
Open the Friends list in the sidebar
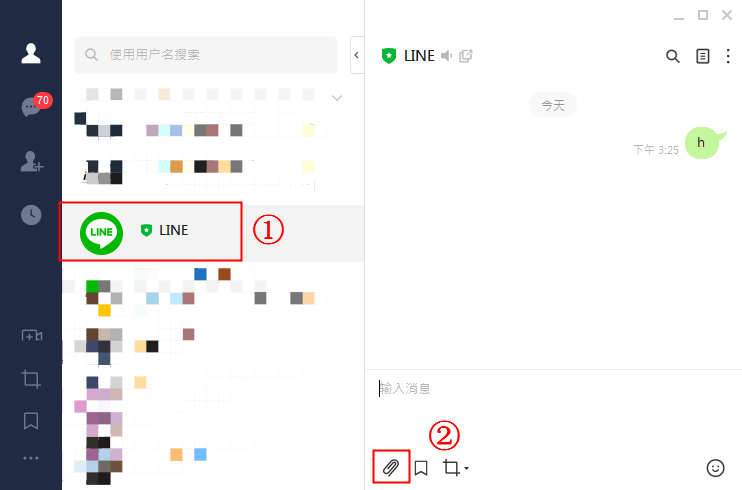(31, 53)
